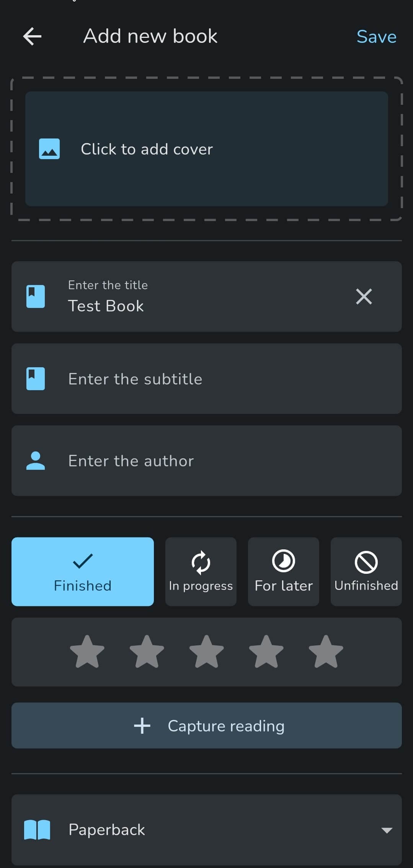Set status to In progress

(201, 572)
